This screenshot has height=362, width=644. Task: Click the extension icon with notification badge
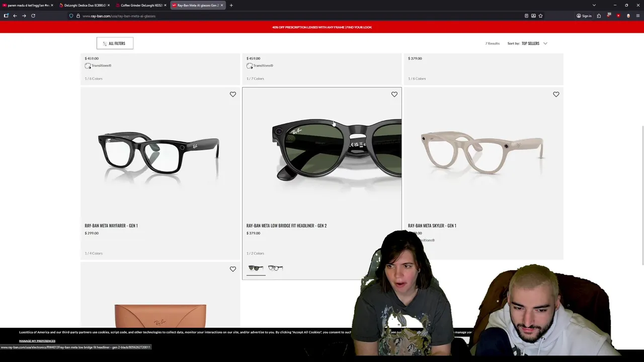point(609,16)
